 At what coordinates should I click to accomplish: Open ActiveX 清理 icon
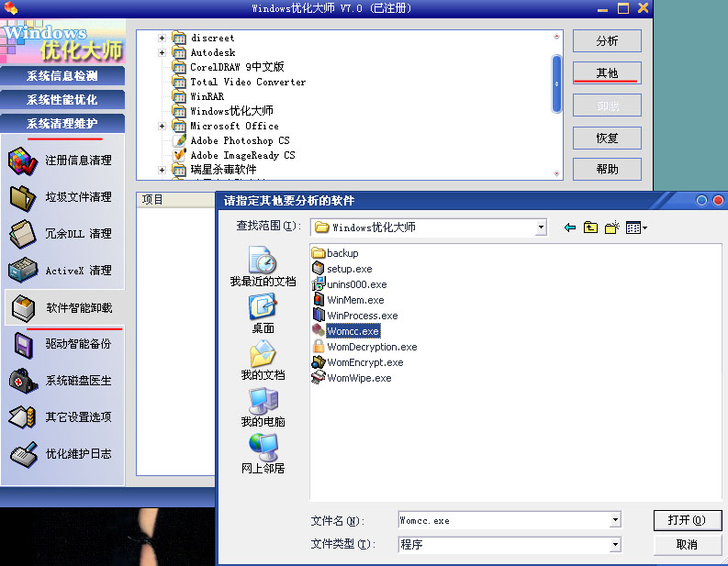click(22, 271)
